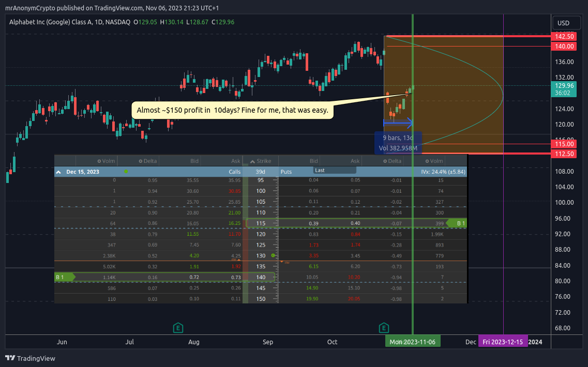Sort by the Strike column arrow

pos(252,161)
